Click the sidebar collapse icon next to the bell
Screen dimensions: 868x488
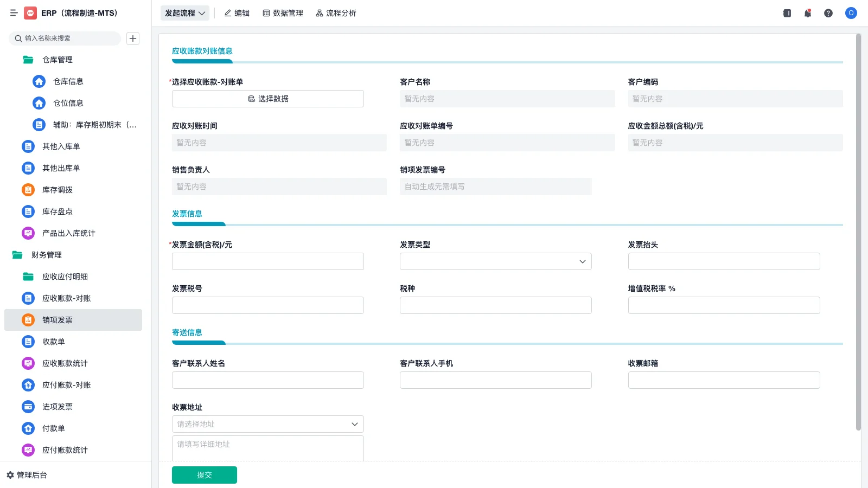786,13
